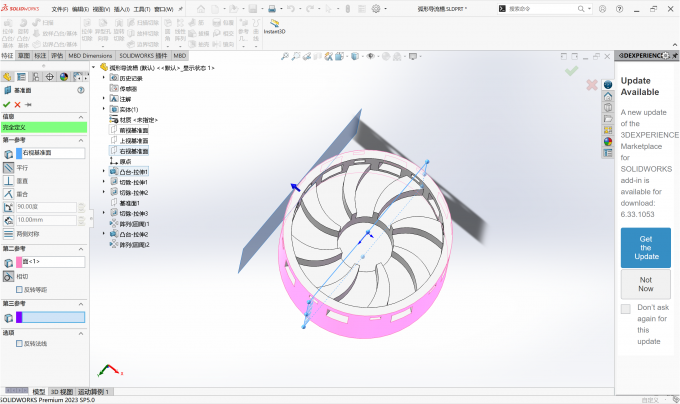Switch to the 运动算例 1 bottom tab
This screenshot has height=404, width=680.
point(93,391)
